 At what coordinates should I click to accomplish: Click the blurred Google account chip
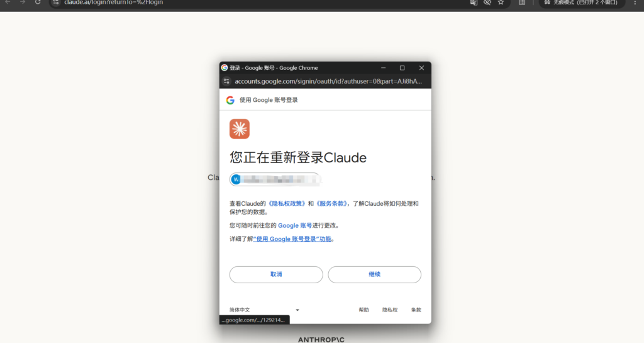point(275,179)
